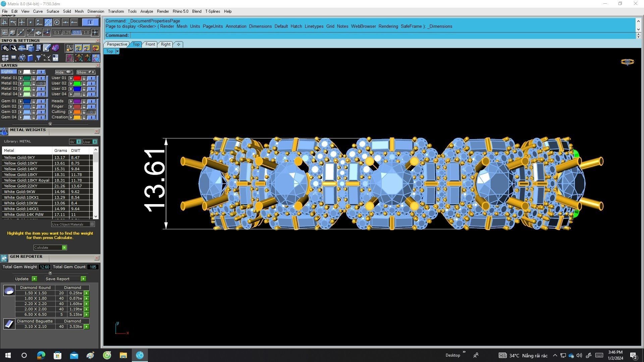The width and height of the screenshot is (644, 362).
Task: Expand 6.50 X 6.50 diamond row details
Action: click(87, 315)
